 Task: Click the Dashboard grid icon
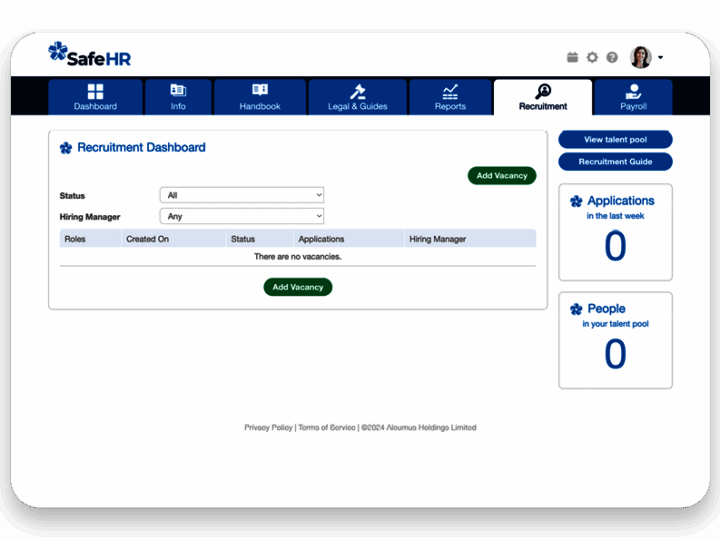click(x=96, y=91)
